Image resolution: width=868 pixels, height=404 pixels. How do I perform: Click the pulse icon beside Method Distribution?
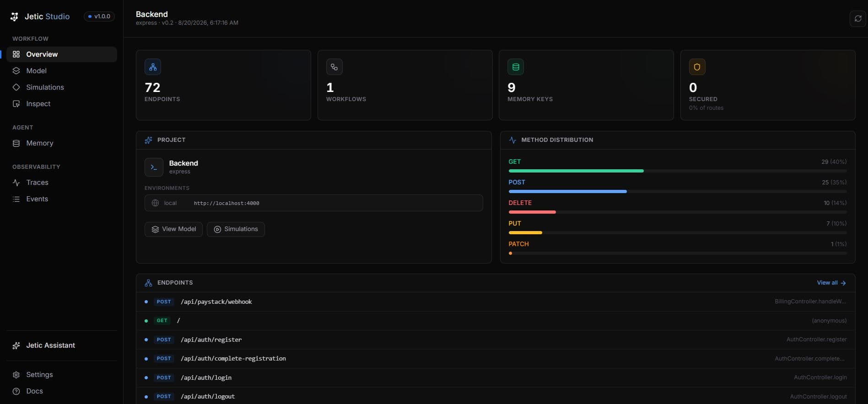click(512, 140)
